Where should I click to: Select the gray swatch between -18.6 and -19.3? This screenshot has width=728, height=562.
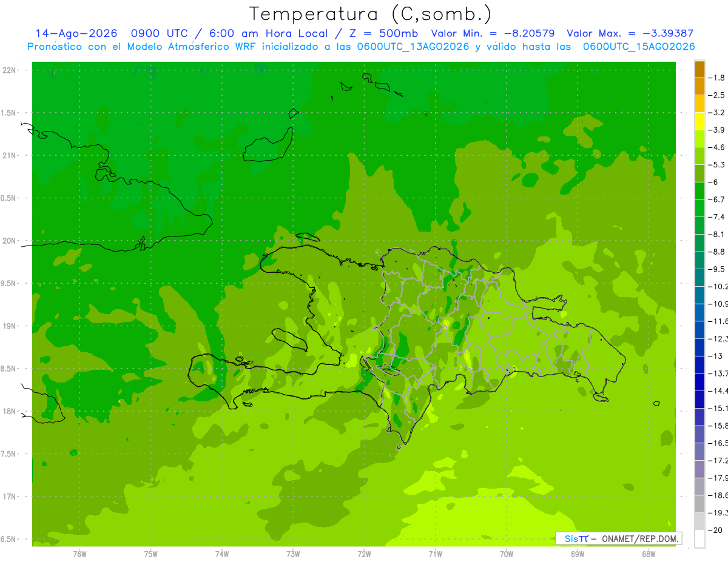pos(699,504)
